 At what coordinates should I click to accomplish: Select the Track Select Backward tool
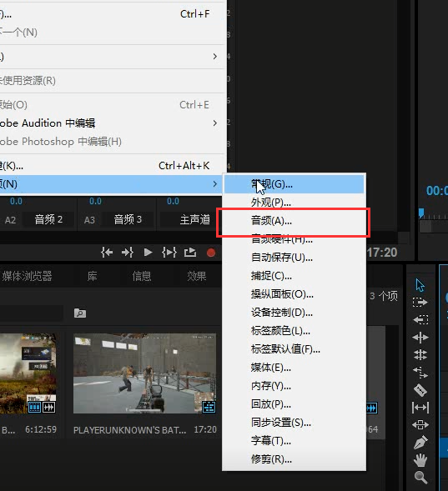[420, 320]
